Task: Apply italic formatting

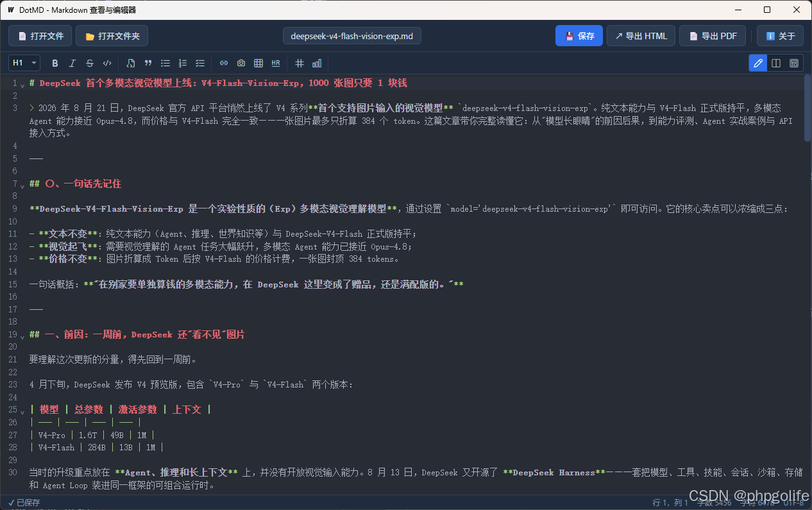Action: pos(72,63)
